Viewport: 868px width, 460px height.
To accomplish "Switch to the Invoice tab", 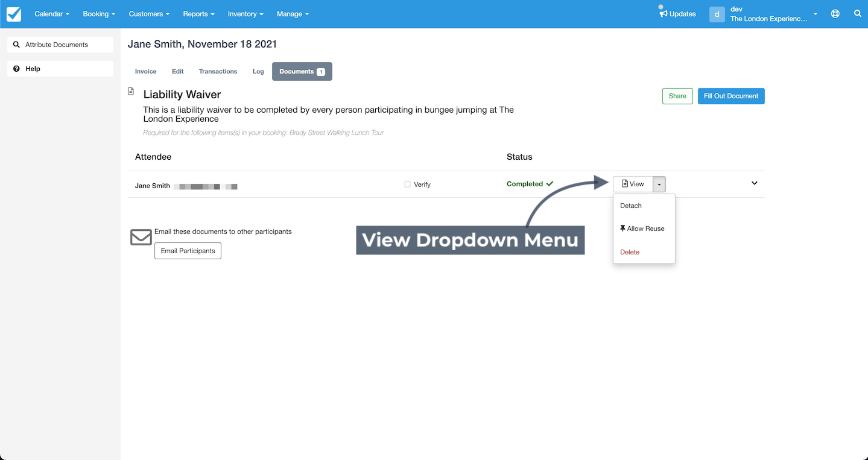I will 145,71.
